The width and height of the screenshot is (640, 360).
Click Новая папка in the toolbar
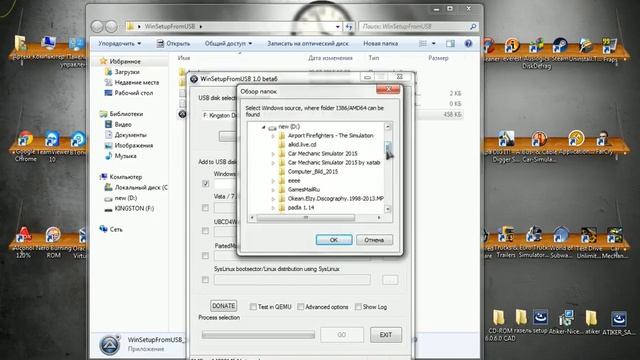click(380, 43)
